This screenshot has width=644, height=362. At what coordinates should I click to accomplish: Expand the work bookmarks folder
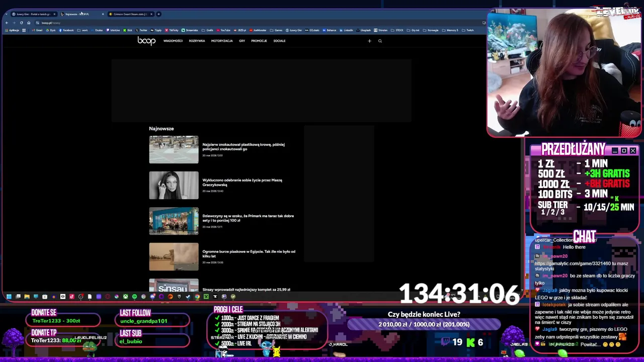pyautogui.click(x=83, y=30)
